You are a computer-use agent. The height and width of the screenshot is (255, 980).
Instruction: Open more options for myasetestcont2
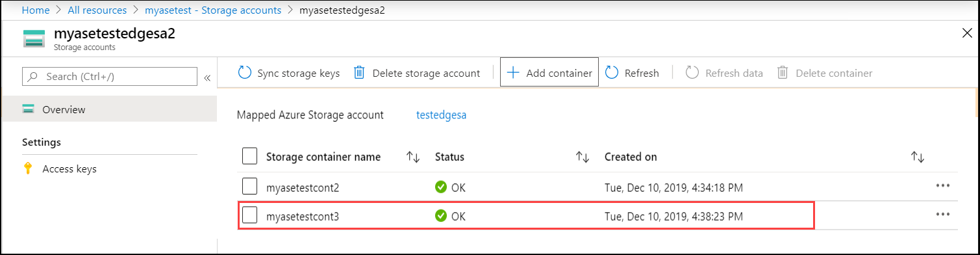pyautogui.click(x=943, y=185)
